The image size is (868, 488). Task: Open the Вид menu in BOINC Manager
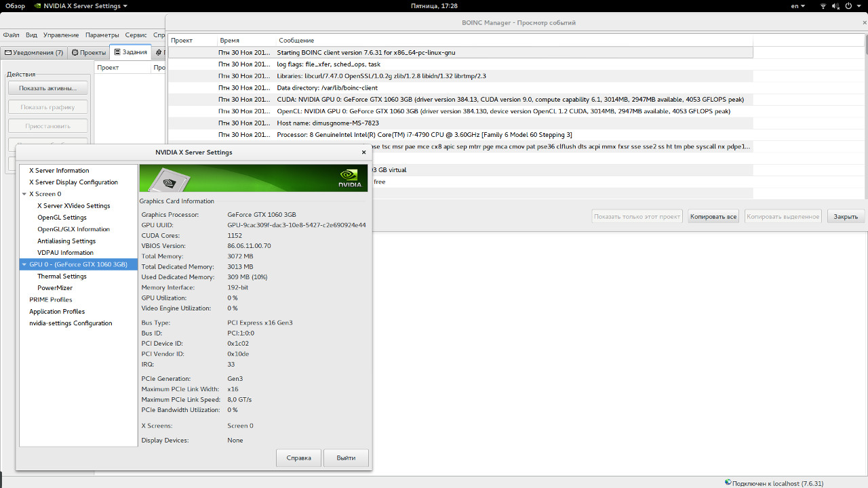coord(31,35)
